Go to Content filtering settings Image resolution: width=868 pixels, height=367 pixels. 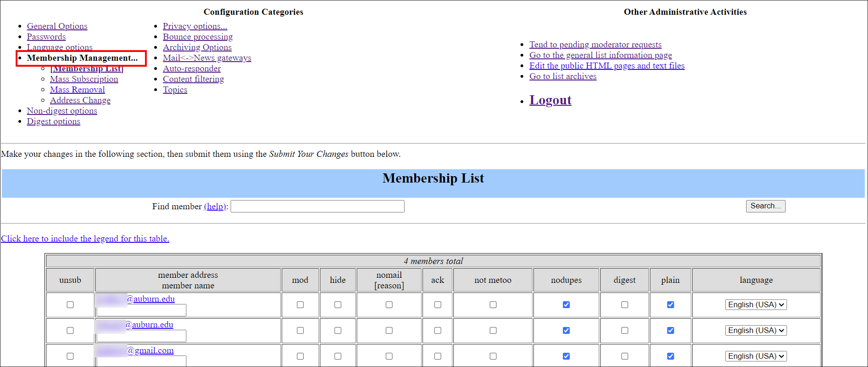coord(193,79)
